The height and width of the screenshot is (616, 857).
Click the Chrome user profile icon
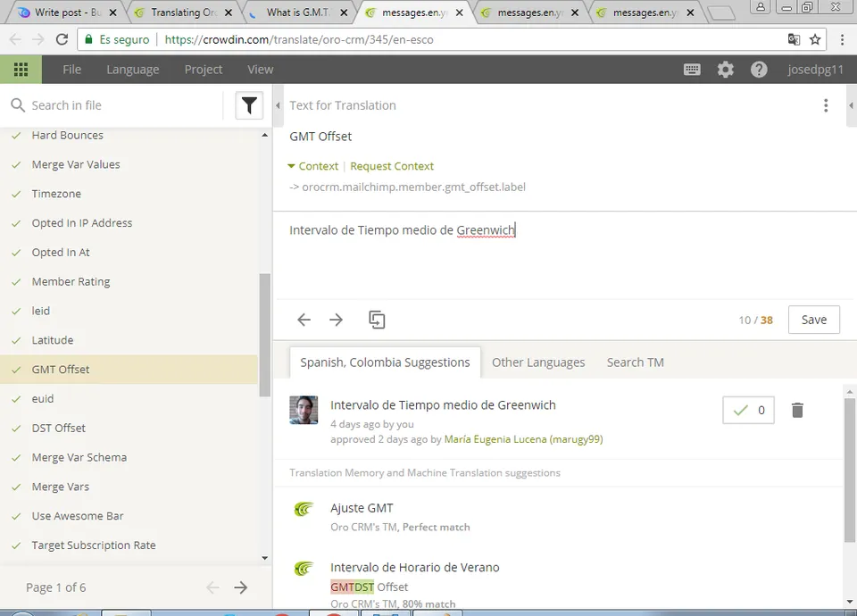761,6
